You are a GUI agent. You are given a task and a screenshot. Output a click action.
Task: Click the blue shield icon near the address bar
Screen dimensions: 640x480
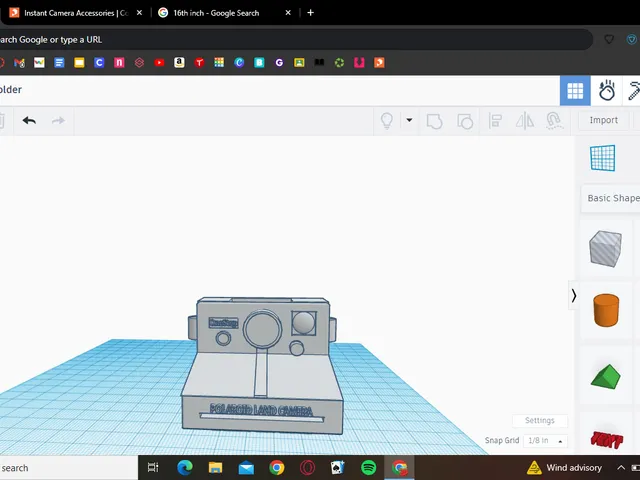(x=631, y=40)
